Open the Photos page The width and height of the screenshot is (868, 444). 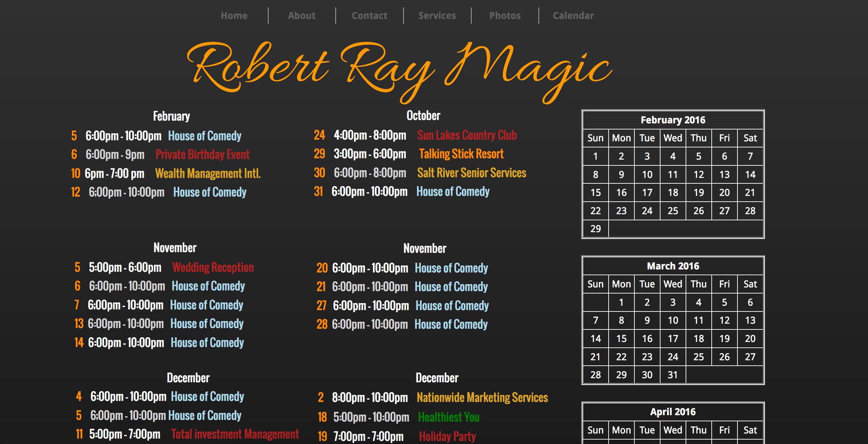point(505,16)
